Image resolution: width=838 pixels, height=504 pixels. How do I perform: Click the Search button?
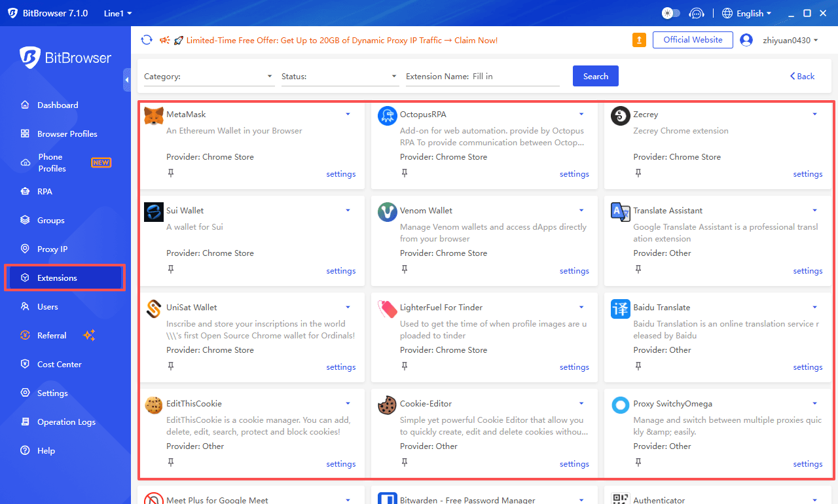595,76
